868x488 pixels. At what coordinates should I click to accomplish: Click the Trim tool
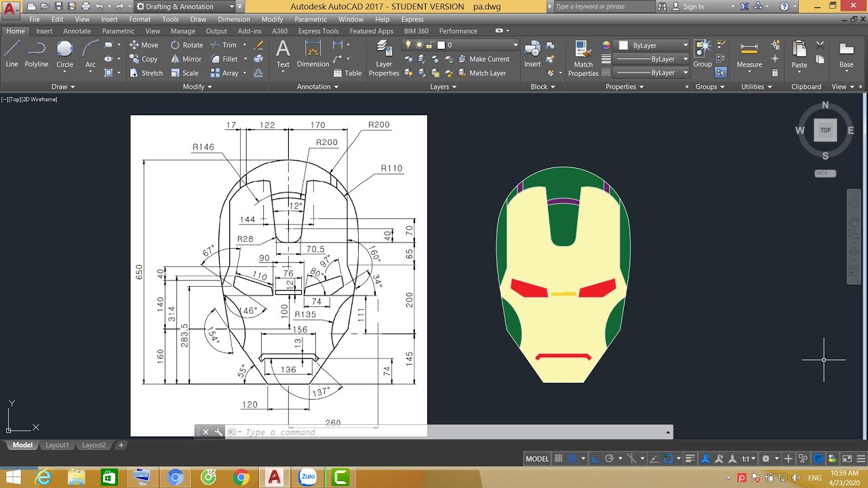pos(224,45)
